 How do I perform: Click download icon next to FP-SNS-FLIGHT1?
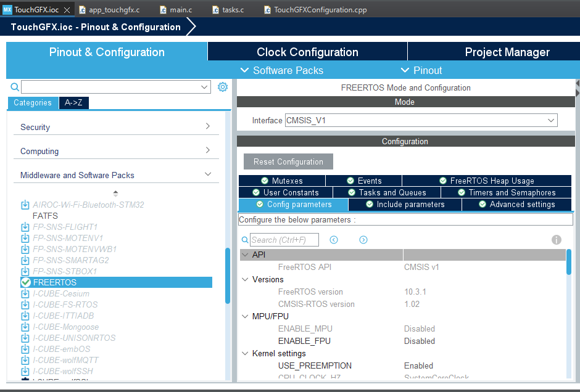click(x=25, y=227)
